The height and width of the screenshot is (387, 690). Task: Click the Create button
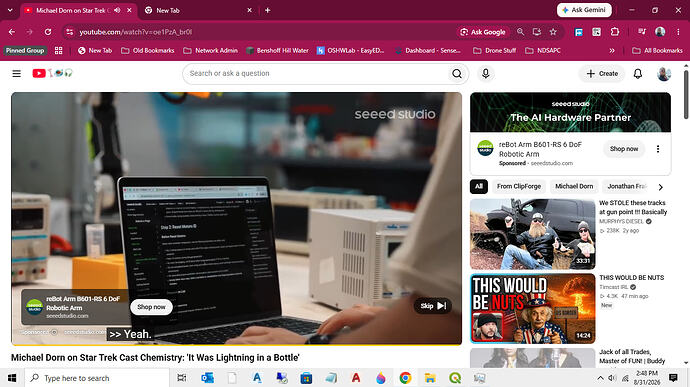pyautogui.click(x=602, y=74)
